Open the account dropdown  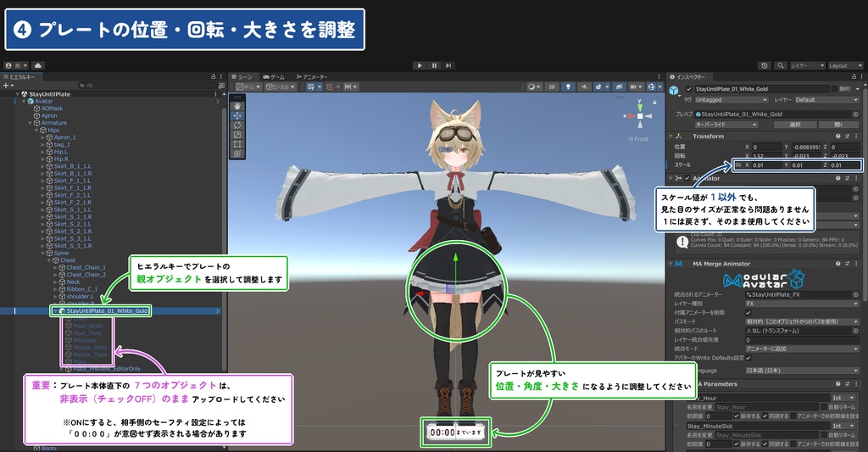click(x=16, y=65)
